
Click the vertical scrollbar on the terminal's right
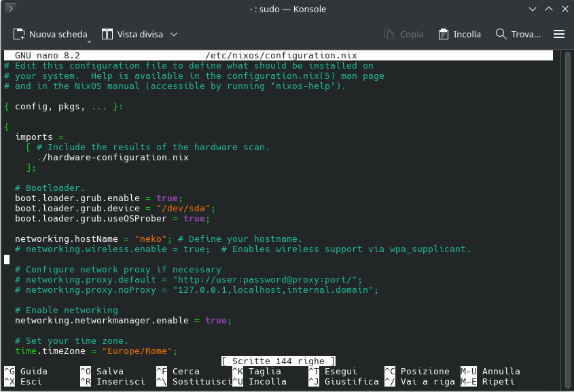pyautogui.click(x=568, y=204)
